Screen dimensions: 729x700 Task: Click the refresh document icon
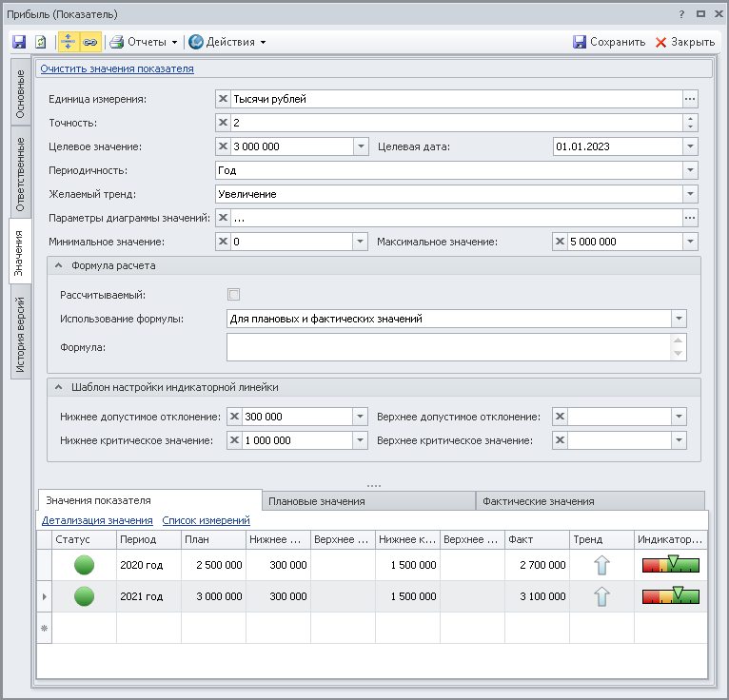pyautogui.click(x=40, y=42)
